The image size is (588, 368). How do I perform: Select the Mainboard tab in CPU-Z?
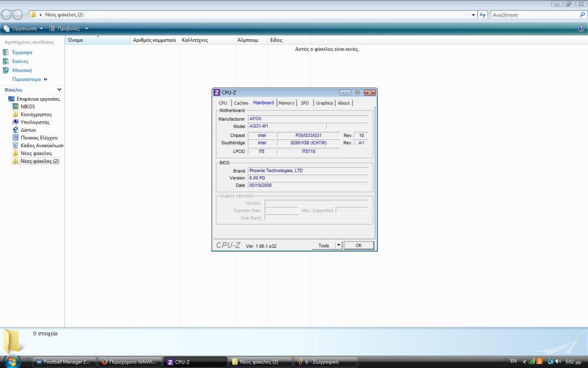264,103
